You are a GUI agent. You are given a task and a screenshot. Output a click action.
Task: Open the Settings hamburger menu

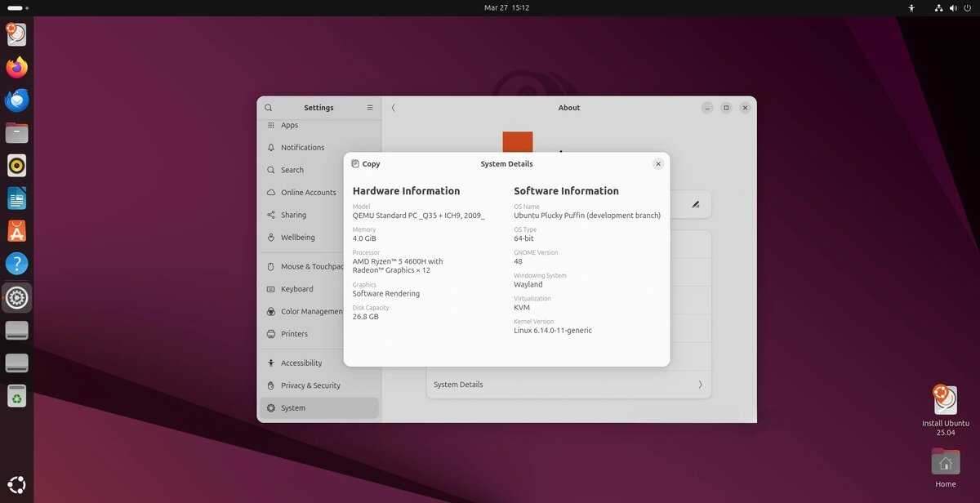pos(369,107)
